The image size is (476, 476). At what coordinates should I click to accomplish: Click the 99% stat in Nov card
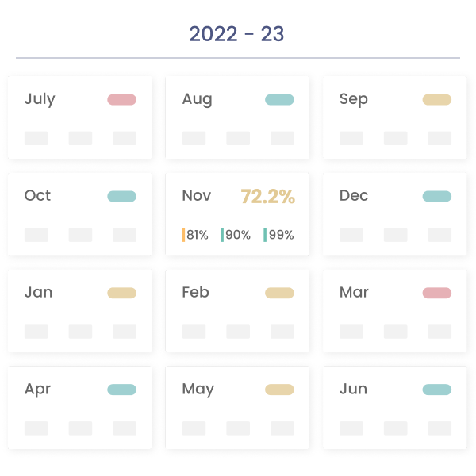279,235
